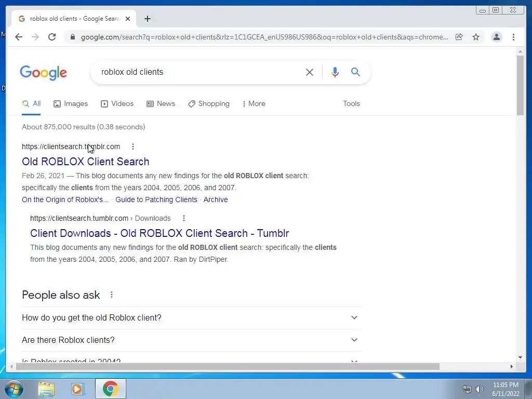Click the browser address bar URL
Viewport: 532px width, 399px height.
pyautogui.click(x=264, y=37)
